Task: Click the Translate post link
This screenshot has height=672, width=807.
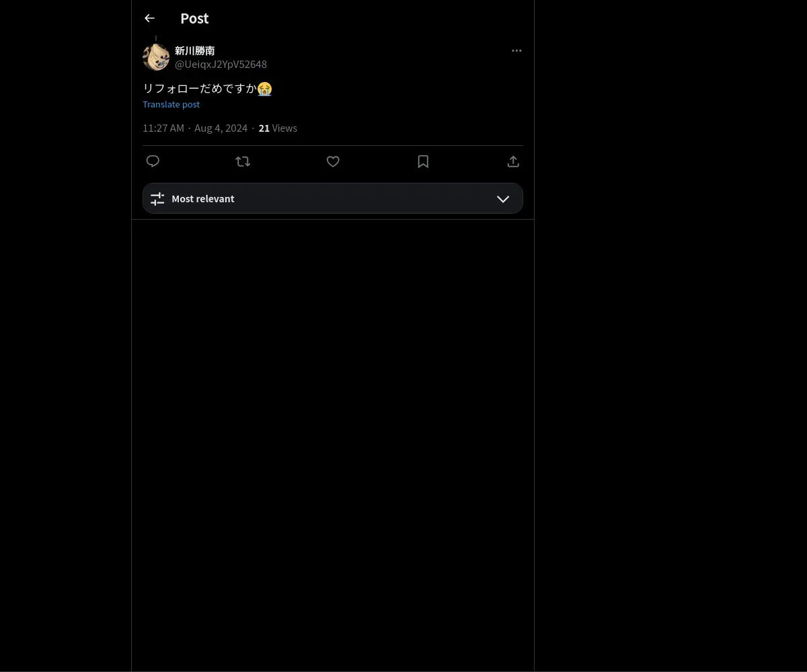Action: 171,104
